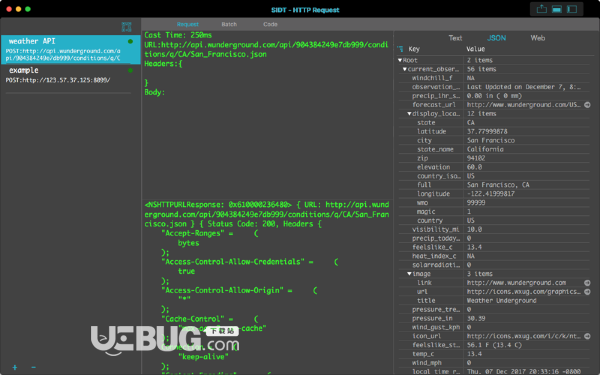Click the Key column header
Image resolution: width=600 pixels, height=375 pixels.
[414, 49]
